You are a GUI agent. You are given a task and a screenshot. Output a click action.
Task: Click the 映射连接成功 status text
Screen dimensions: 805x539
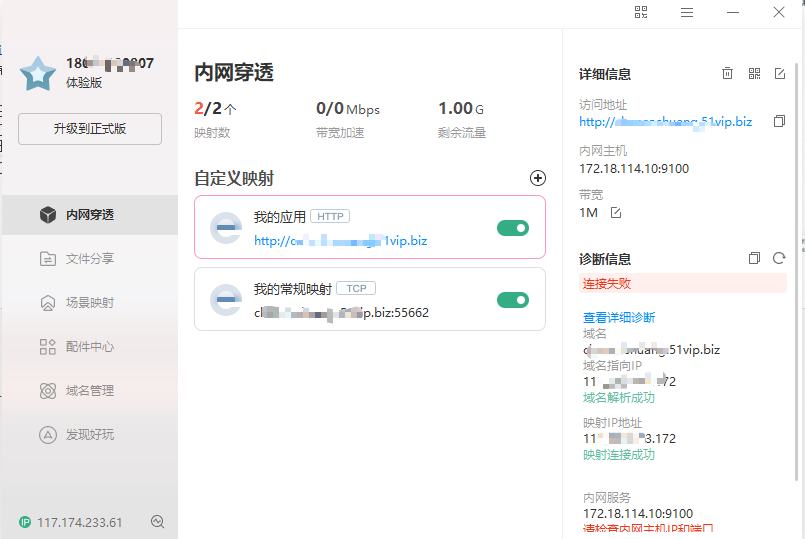619,455
